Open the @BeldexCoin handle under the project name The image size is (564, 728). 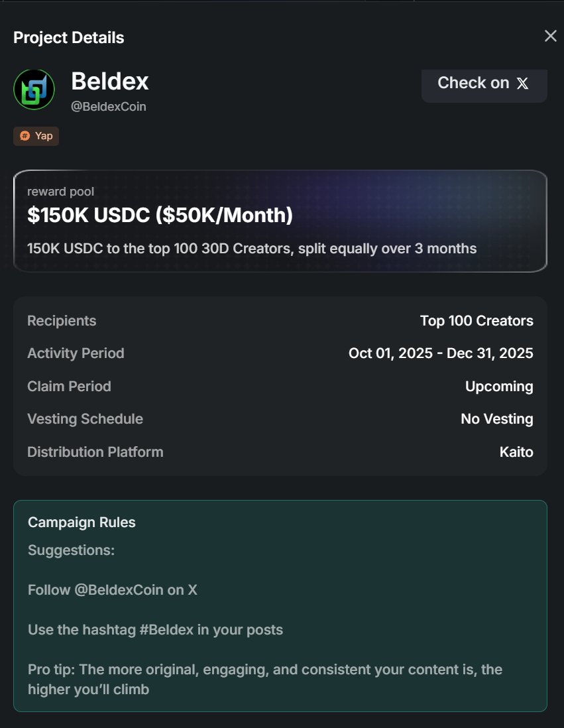[109, 106]
